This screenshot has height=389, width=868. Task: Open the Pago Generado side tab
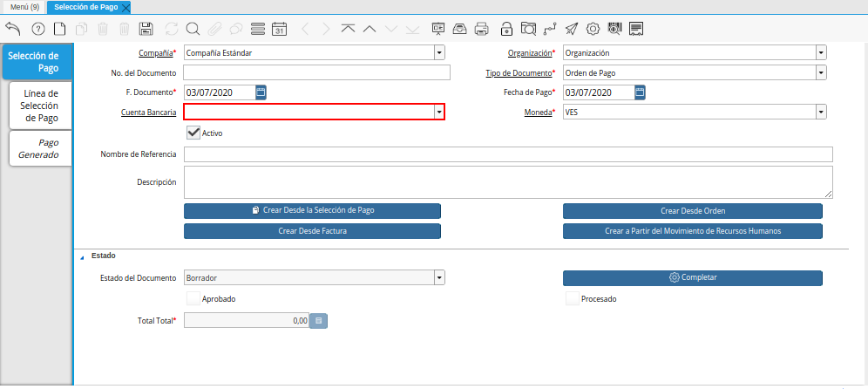pos(41,148)
